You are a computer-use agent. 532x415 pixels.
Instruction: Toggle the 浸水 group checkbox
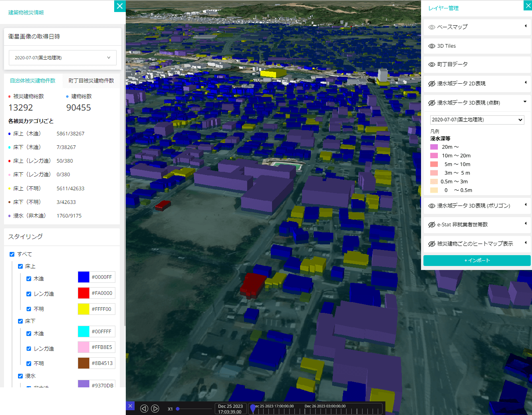20,376
